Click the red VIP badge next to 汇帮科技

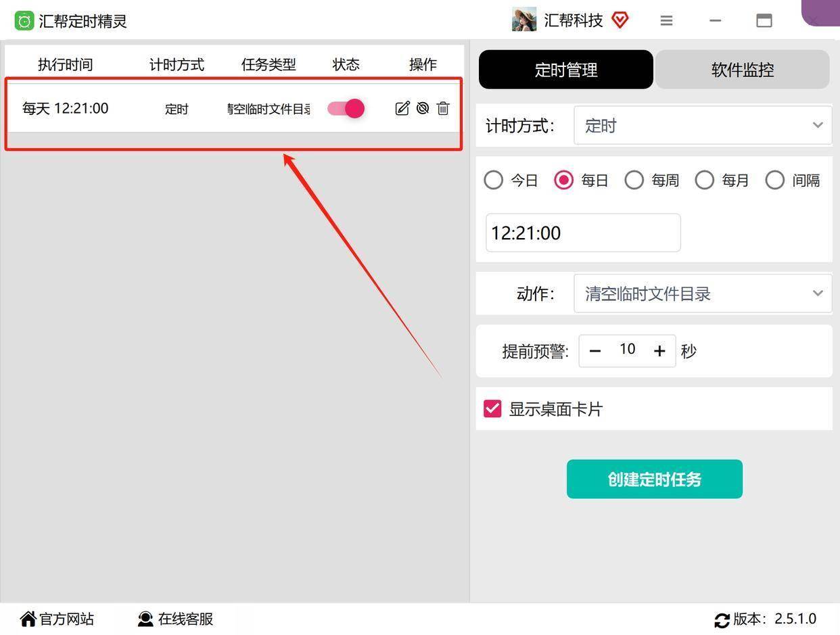(x=620, y=20)
